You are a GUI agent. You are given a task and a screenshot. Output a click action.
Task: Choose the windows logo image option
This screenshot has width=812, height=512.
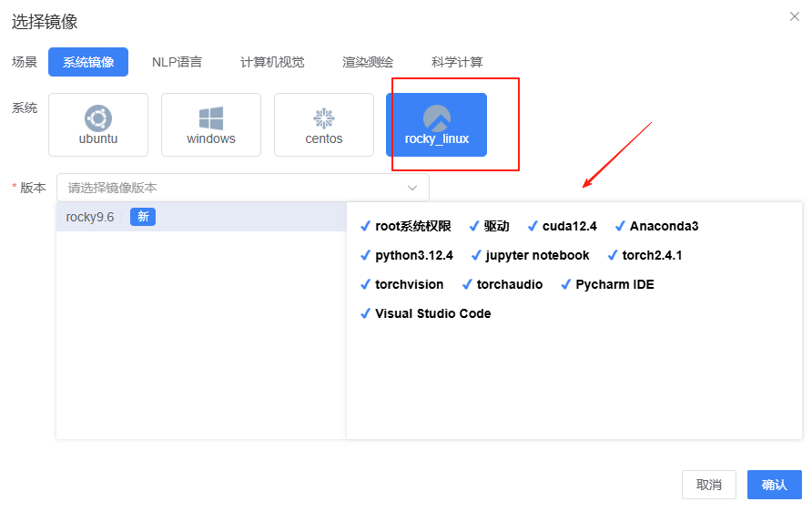[x=211, y=118]
